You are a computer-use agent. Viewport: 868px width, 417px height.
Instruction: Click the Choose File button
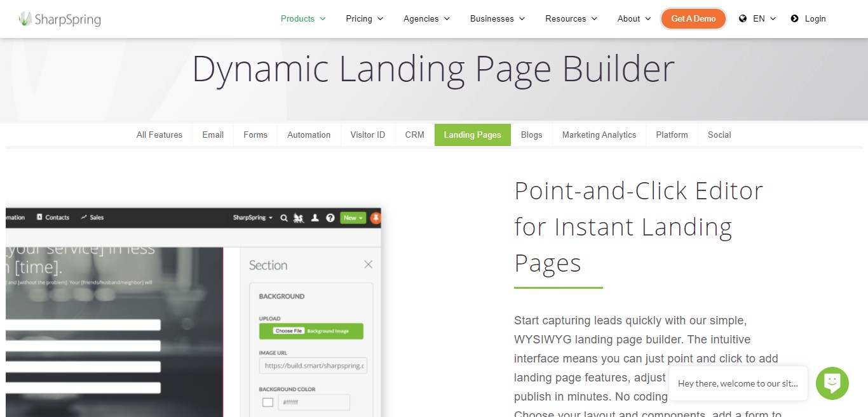pyautogui.click(x=289, y=331)
